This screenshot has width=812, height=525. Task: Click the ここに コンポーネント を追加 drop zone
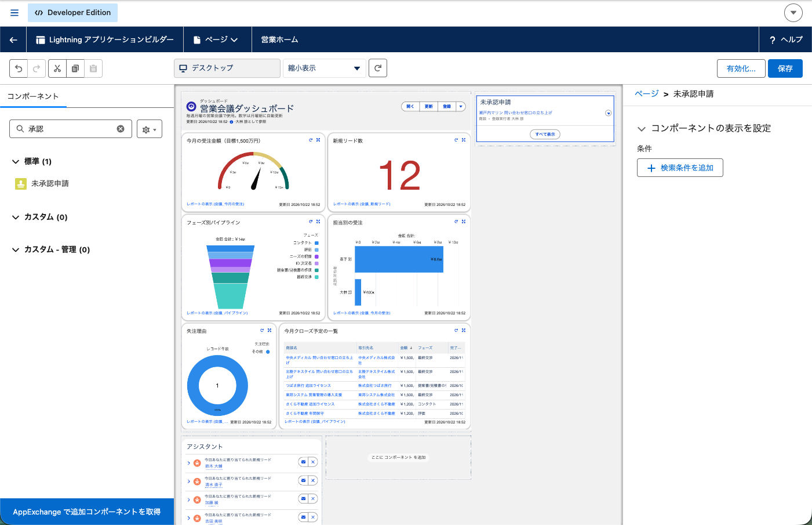pyautogui.click(x=399, y=458)
